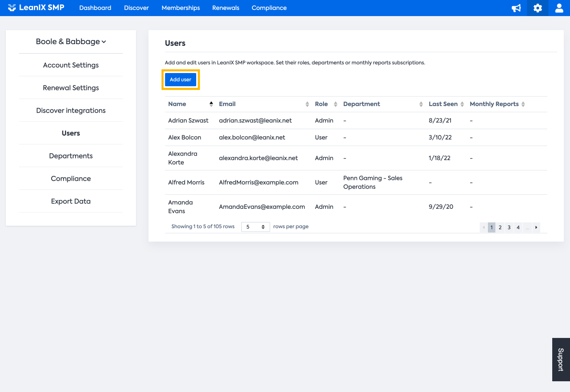Open the rows per page selector
Image resolution: width=570 pixels, height=392 pixels.
pyautogui.click(x=256, y=227)
